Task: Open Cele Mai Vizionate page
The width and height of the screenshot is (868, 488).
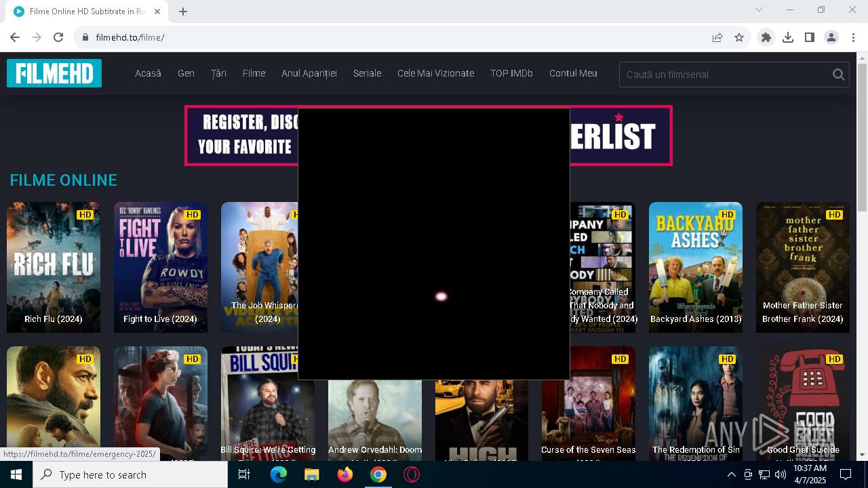Action: 435,73
